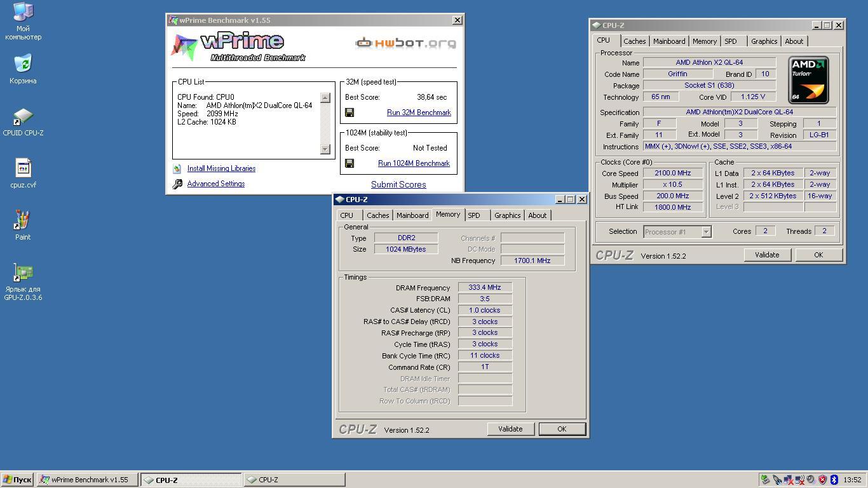868x488 pixels.
Task: Click the Safely Remove Hardware tray icon
Action: (x=765, y=480)
